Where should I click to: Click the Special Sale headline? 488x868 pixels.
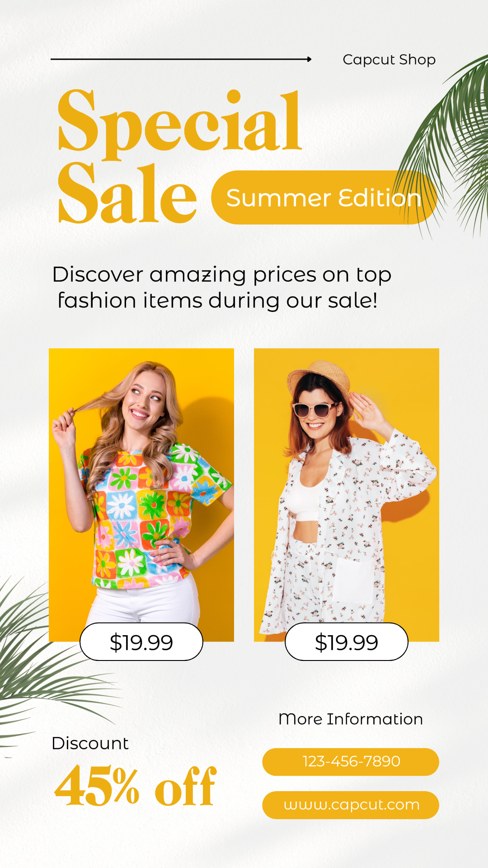pos(180,156)
